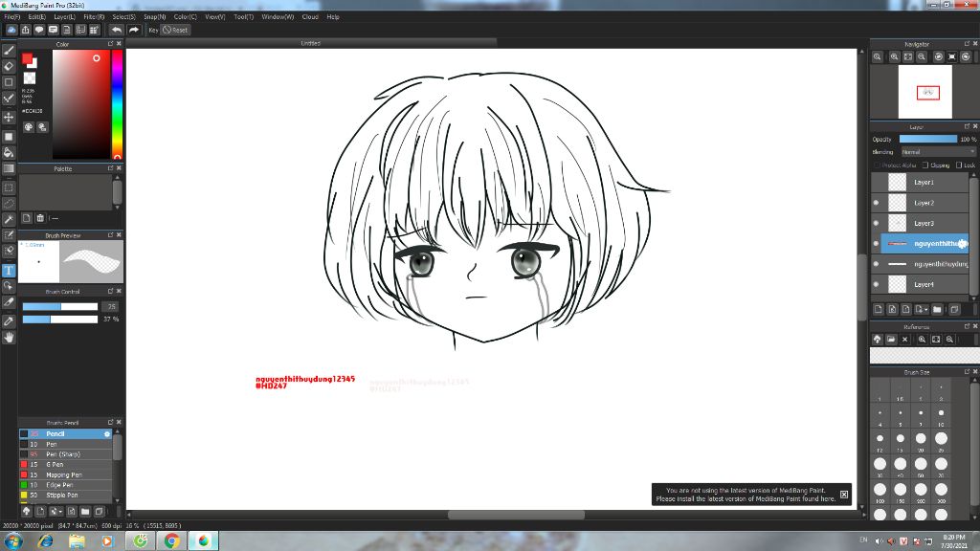
Task: Select Stipple Pen brush
Action: [x=66, y=496]
